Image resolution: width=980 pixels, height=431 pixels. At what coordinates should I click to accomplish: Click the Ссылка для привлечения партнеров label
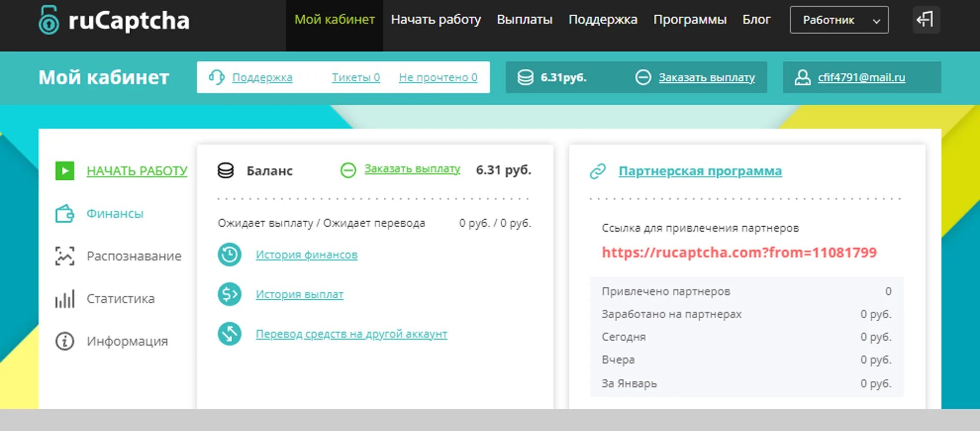(700, 228)
